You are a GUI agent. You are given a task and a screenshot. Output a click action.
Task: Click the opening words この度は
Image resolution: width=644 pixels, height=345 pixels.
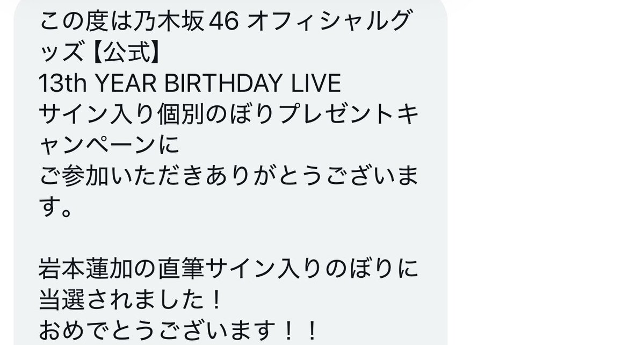coord(86,22)
